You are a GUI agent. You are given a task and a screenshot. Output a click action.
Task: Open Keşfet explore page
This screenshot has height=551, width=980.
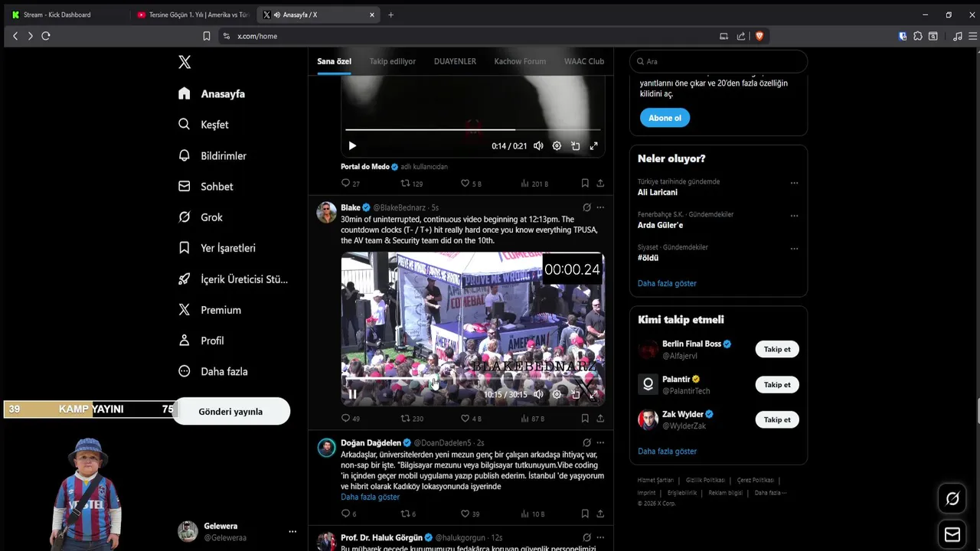point(203,125)
